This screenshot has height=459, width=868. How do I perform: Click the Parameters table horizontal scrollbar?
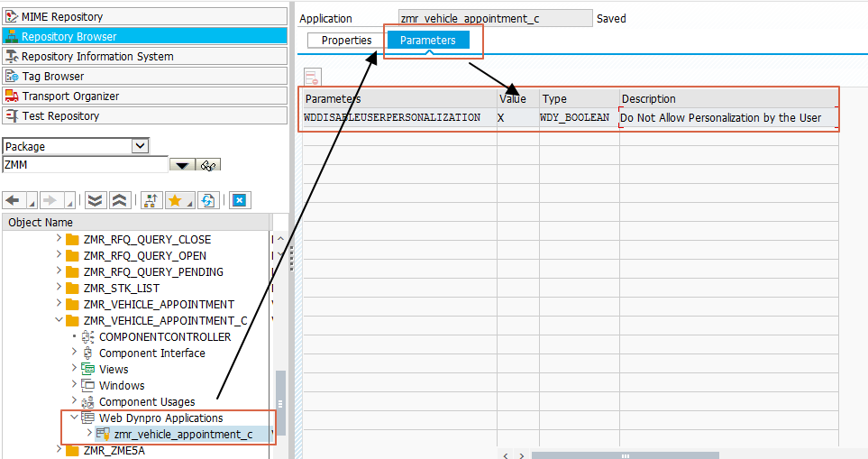click(625, 455)
